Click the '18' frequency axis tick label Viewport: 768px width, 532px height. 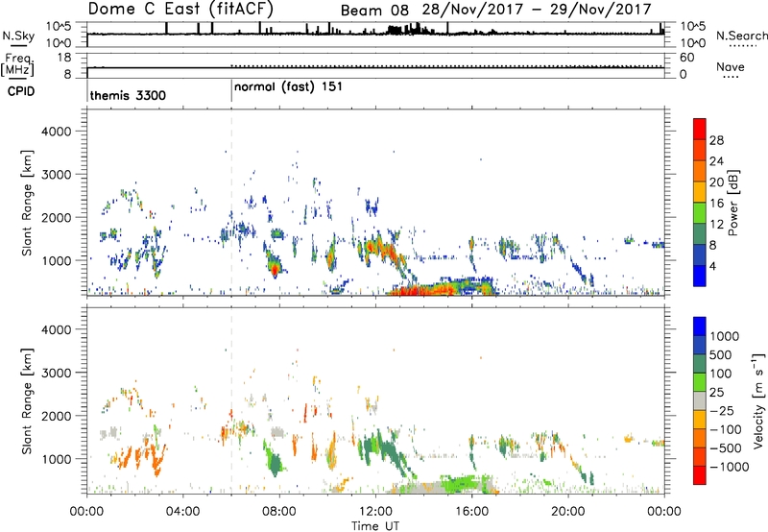coord(64,58)
